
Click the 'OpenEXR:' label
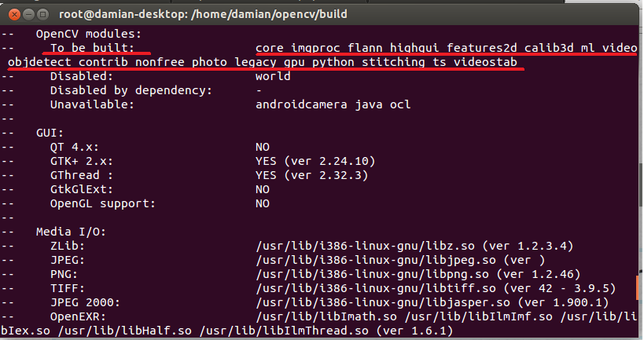tap(78, 317)
